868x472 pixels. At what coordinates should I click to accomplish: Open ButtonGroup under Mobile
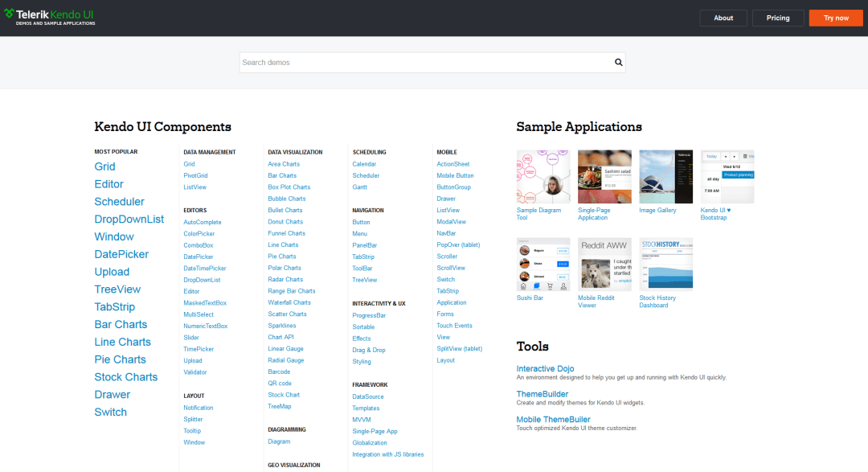pos(453,187)
